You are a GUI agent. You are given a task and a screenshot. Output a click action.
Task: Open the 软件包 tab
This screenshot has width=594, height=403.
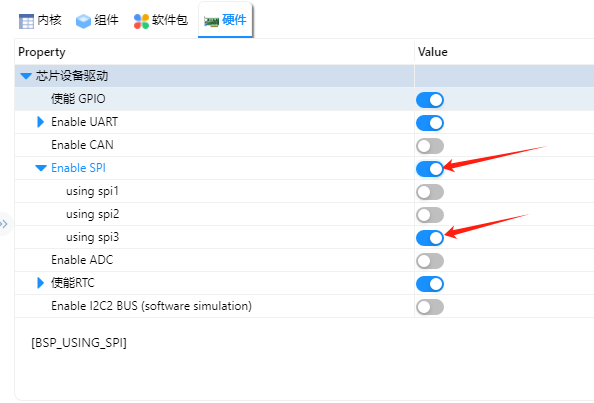tap(161, 20)
